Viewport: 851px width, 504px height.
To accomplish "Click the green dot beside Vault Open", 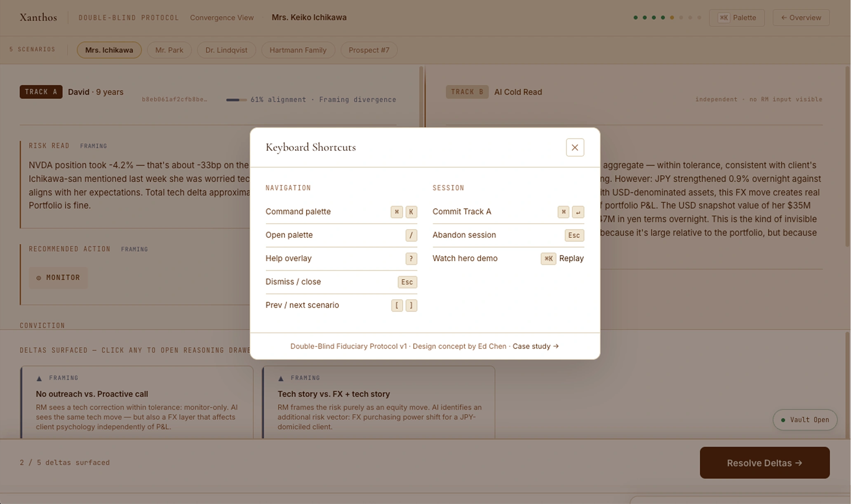I will (x=783, y=420).
